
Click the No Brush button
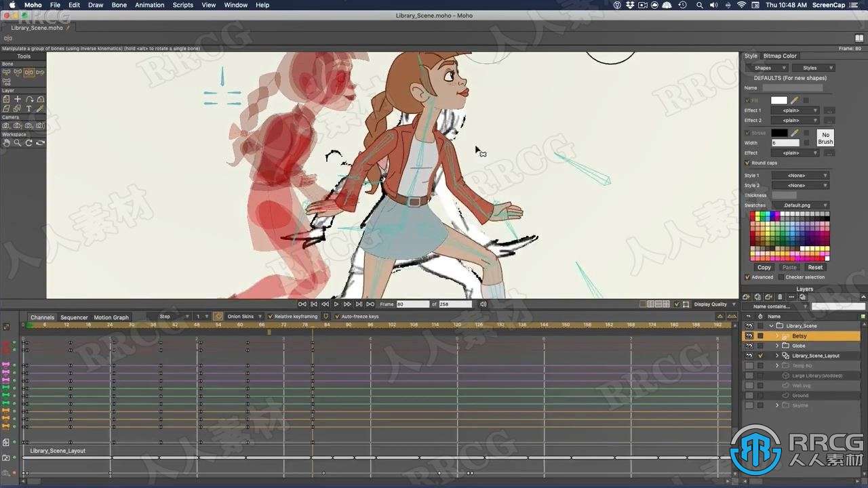[x=825, y=138]
